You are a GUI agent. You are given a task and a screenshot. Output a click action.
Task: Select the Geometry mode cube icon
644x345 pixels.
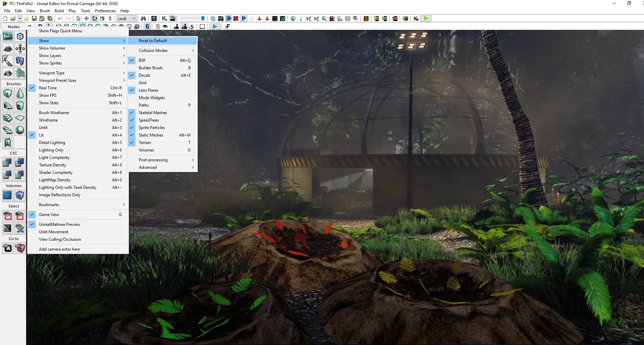pos(20,36)
